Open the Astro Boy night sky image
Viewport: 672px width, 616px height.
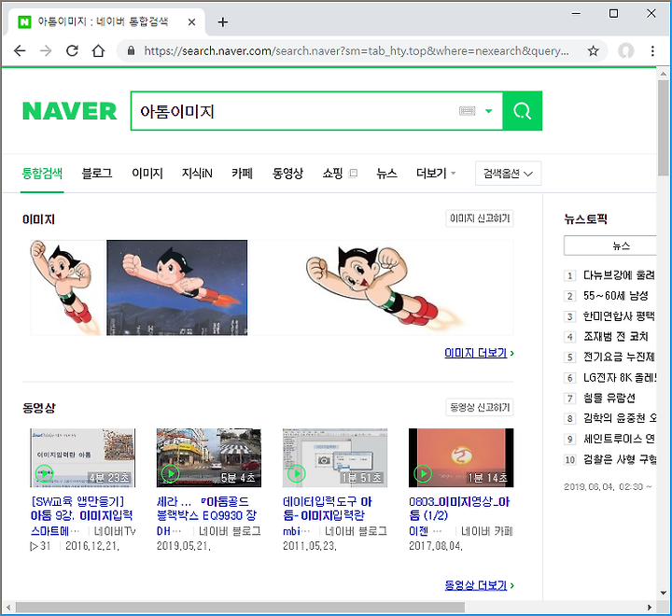[177, 287]
